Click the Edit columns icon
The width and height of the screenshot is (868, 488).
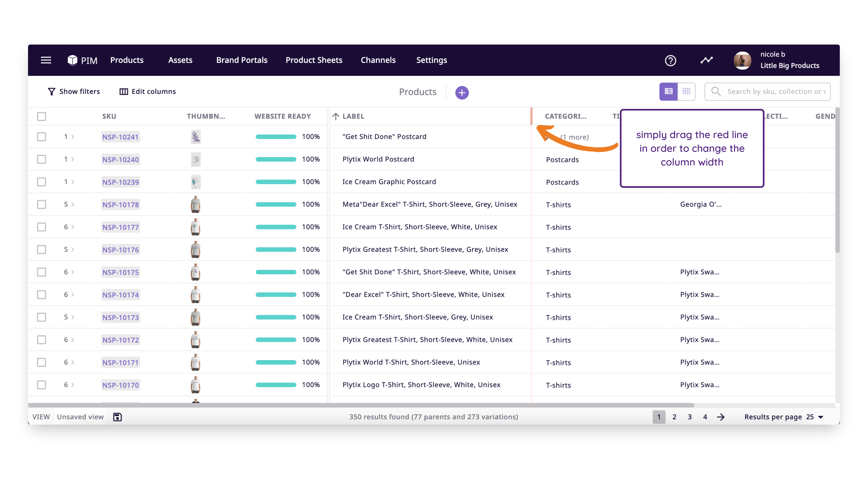click(124, 92)
